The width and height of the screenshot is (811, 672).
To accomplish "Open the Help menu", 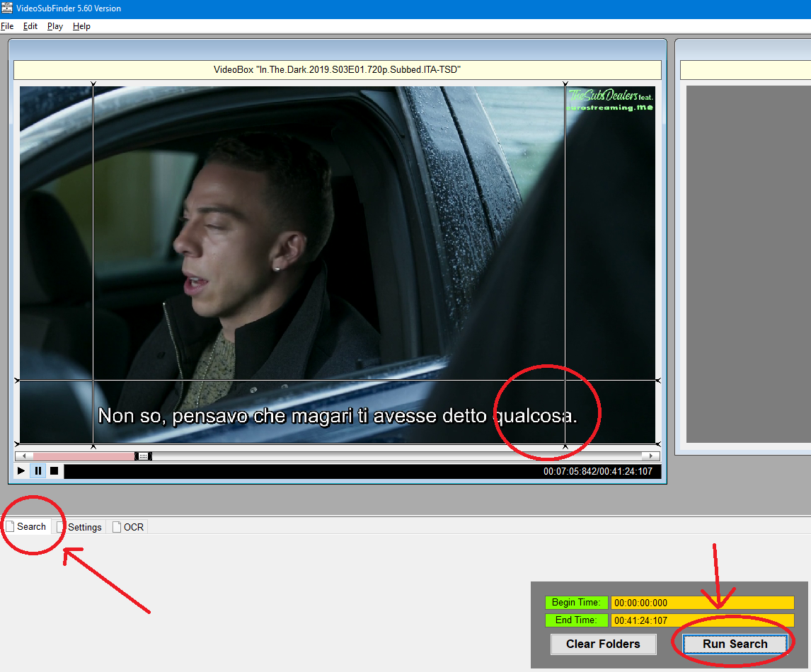I will click(81, 26).
